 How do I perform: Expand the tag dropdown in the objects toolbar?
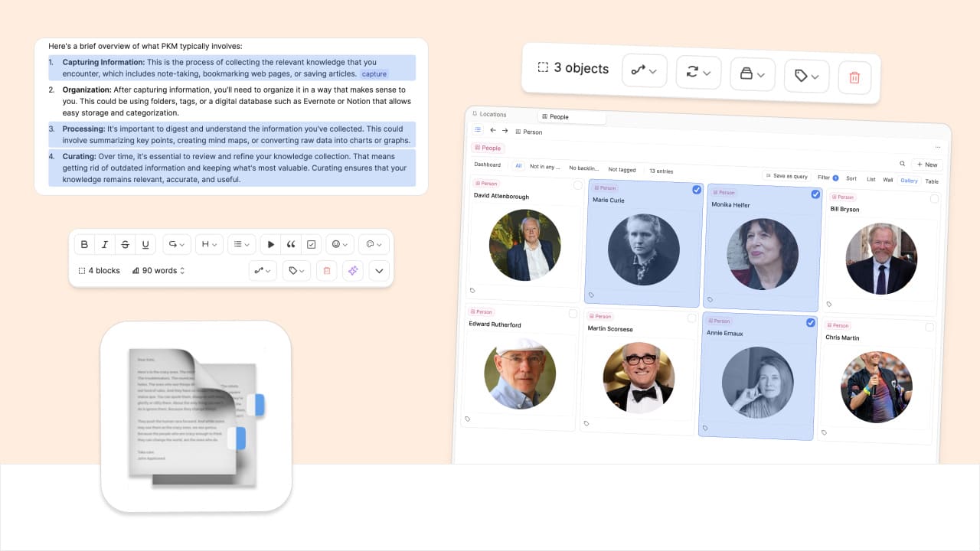pos(806,75)
